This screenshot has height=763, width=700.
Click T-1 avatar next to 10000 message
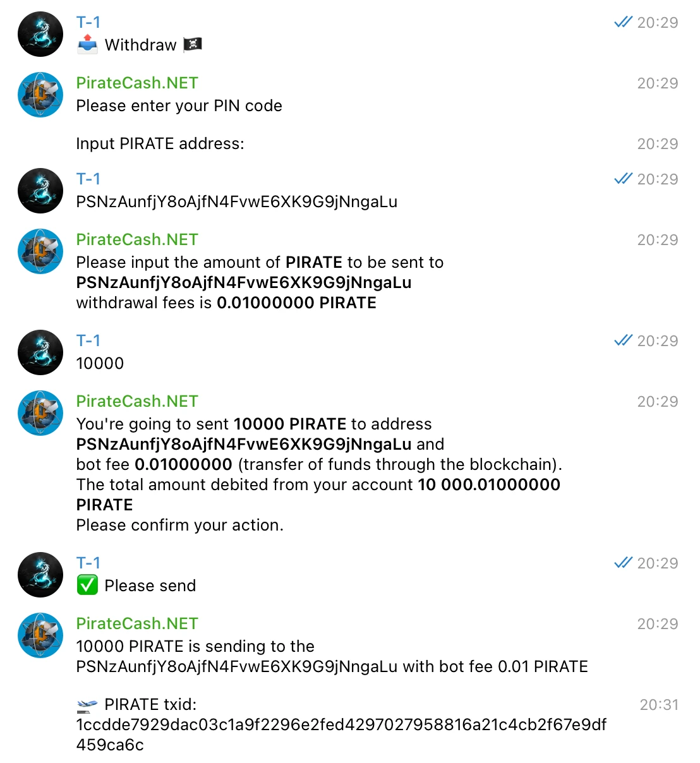click(40, 352)
